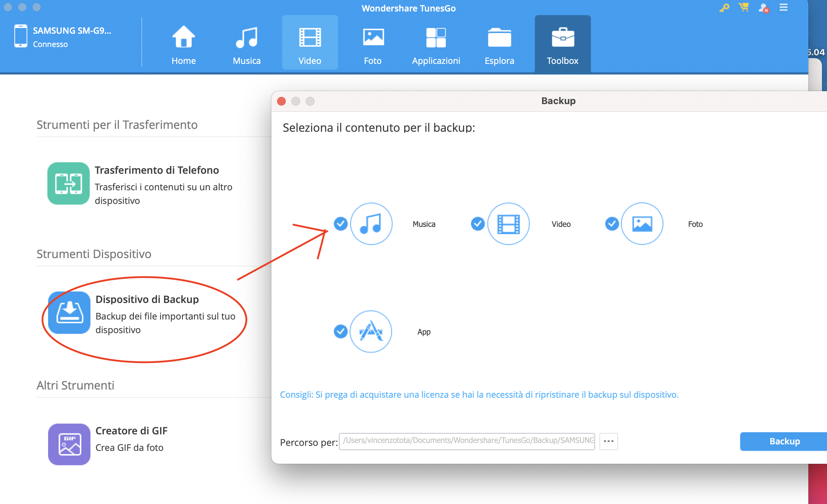Image resolution: width=827 pixels, height=504 pixels.
Task: Click the Dispositivo di Backup icon
Action: coord(69,312)
